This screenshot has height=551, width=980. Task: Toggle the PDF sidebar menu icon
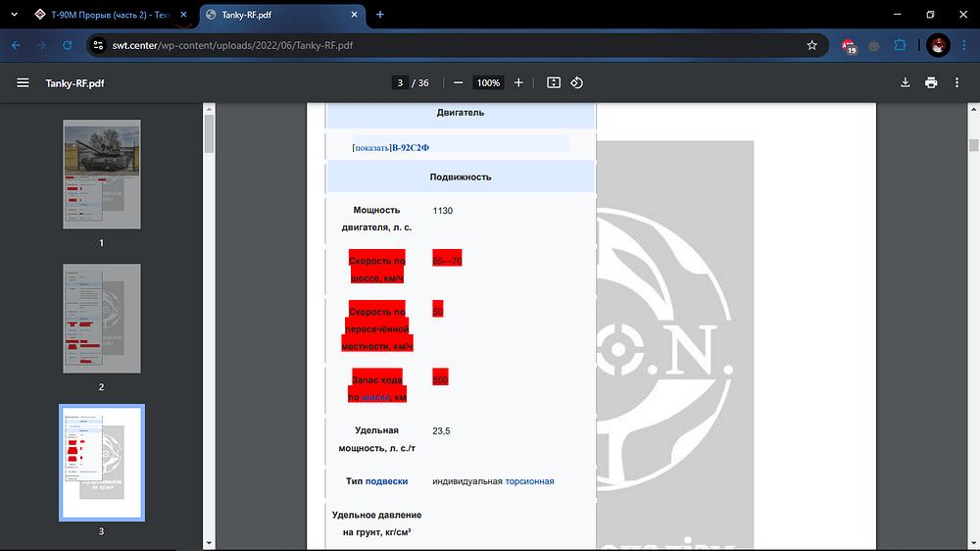[x=24, y=83]
